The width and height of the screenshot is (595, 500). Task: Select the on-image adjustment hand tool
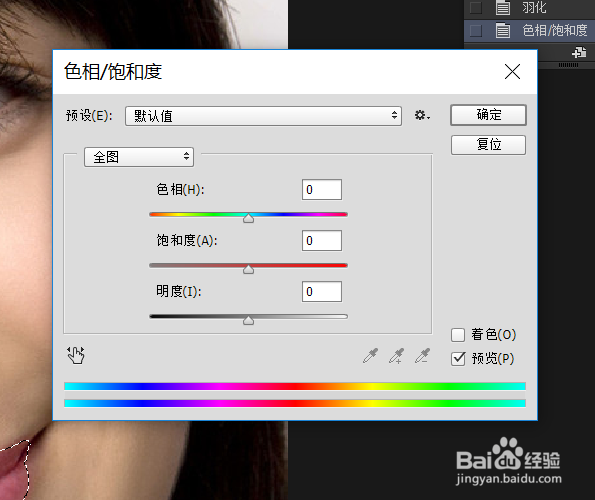pyautogui.click(x=76, y=355)
